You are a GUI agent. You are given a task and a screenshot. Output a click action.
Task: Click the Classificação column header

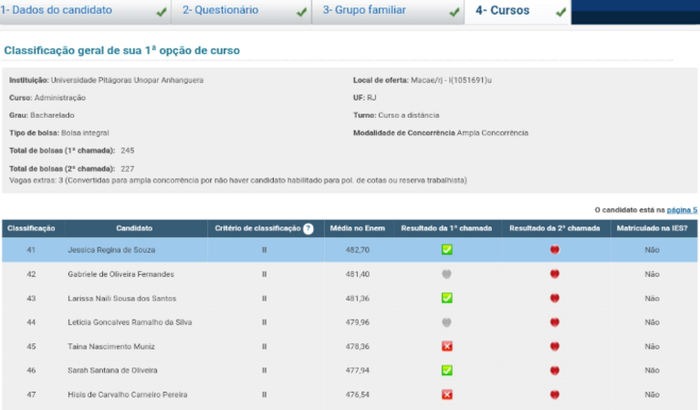pos(31,229)
